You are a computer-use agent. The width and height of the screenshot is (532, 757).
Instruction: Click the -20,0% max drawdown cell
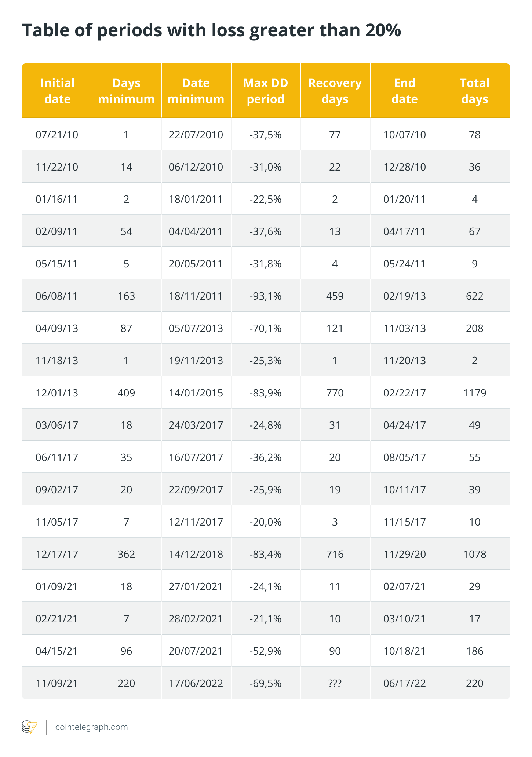pos(266,522)
